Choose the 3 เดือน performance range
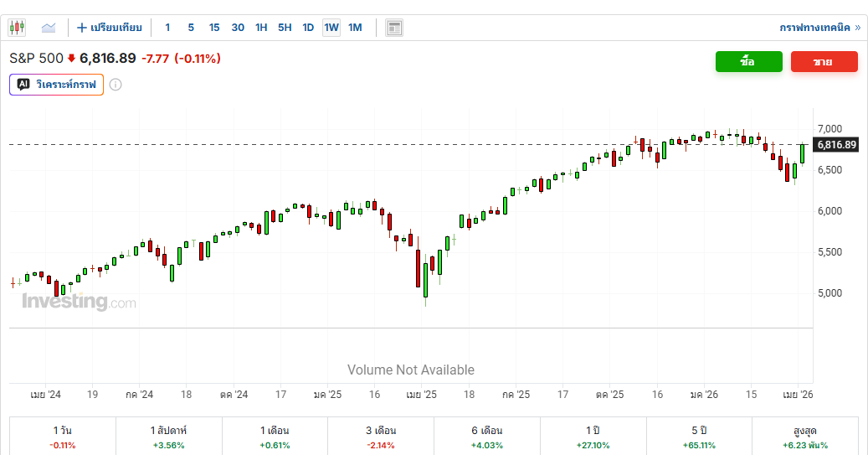Viewport: 868px width, 455px height. tap(381, 437)
